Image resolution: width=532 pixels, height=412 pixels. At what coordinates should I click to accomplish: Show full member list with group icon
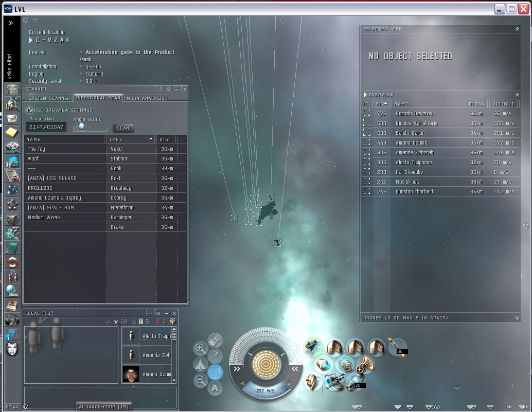coord(173,321)
